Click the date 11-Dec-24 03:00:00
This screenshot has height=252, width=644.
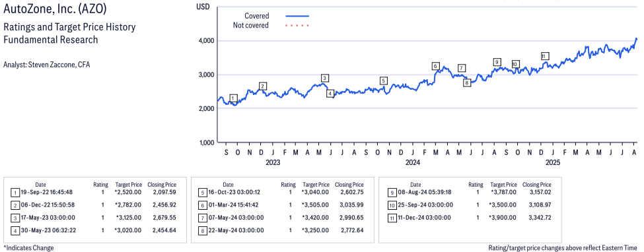pyautogui.click(x=425, y=218)
